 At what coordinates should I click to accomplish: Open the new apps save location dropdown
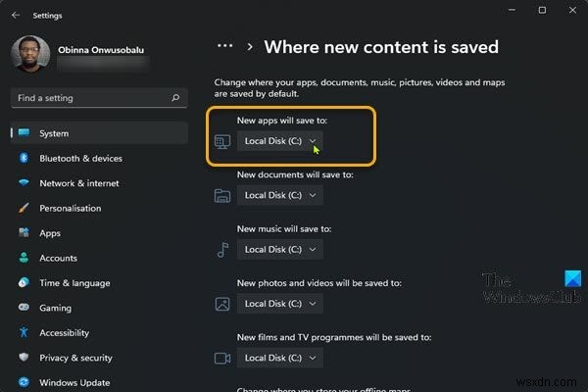(280, 142)
